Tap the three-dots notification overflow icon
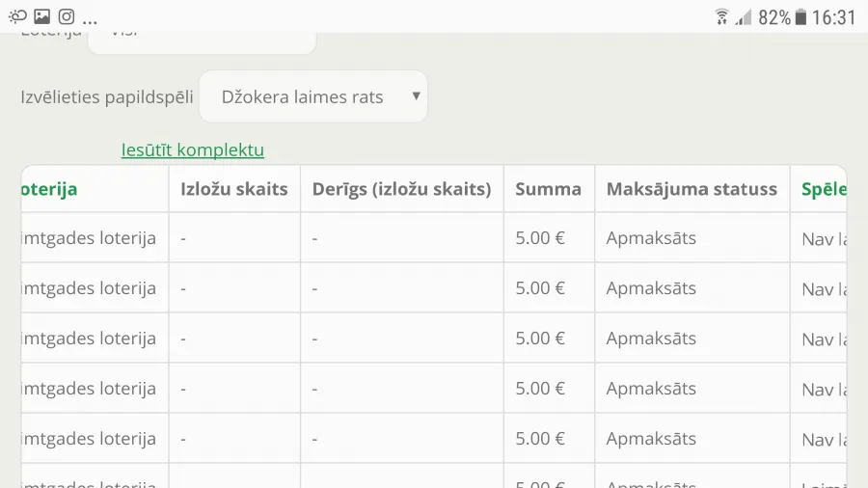This screenshot has height=488, width=868. click(90, 22)
